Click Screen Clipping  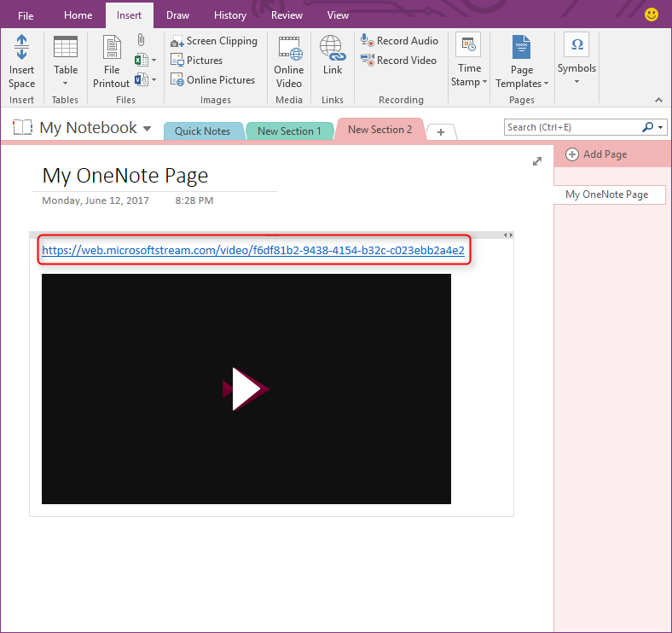(x=214, y=41)
